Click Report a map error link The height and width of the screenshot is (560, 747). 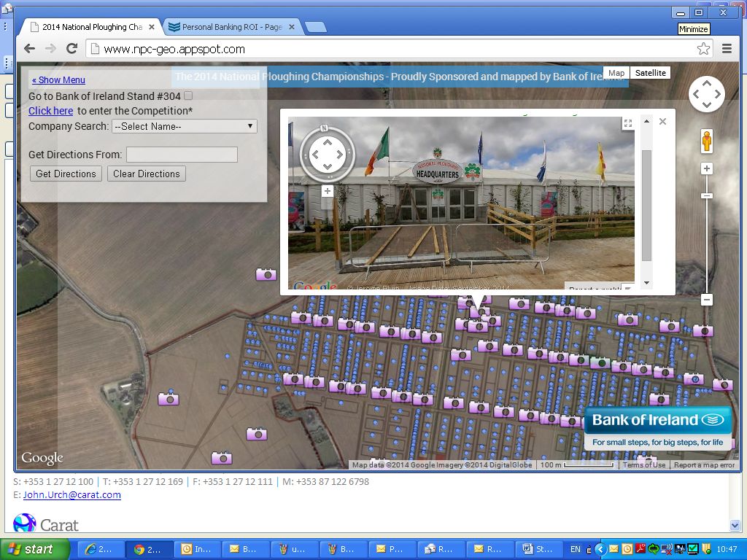pyautogui.click(x=704, y=464)
